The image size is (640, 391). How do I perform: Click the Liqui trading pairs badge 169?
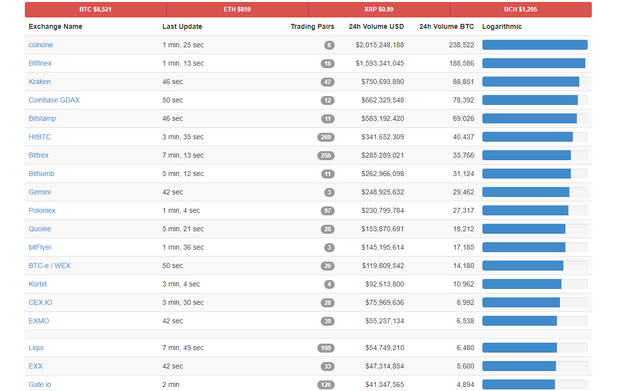pyautogui.click(x=326, y=348)
